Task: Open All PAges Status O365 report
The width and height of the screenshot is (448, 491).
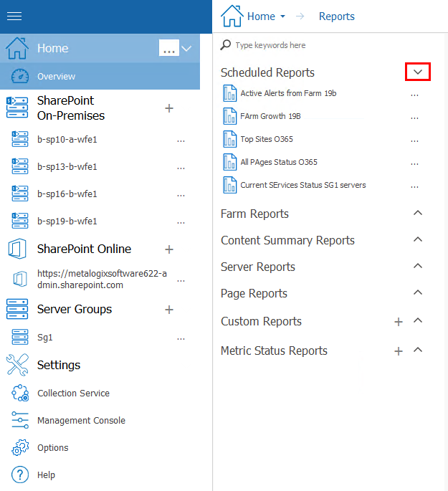Action: [x=279, y=162]
